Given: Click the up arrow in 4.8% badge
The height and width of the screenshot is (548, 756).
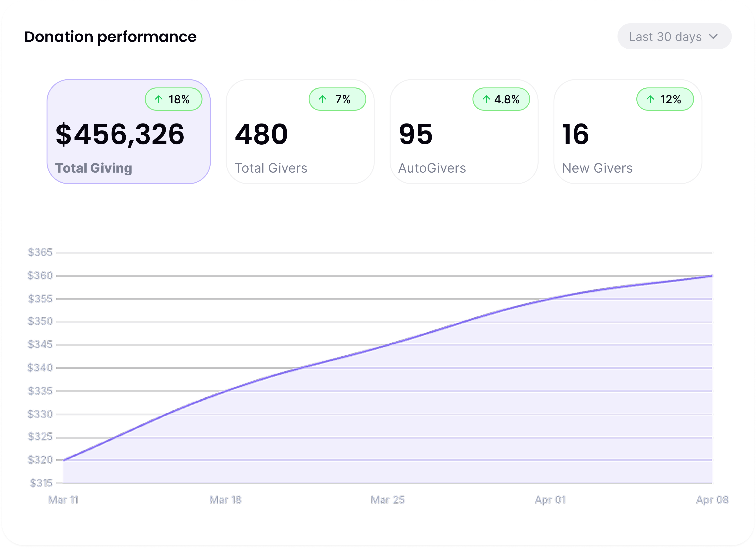Looking at the screenshot, I should tap(486, 99).
